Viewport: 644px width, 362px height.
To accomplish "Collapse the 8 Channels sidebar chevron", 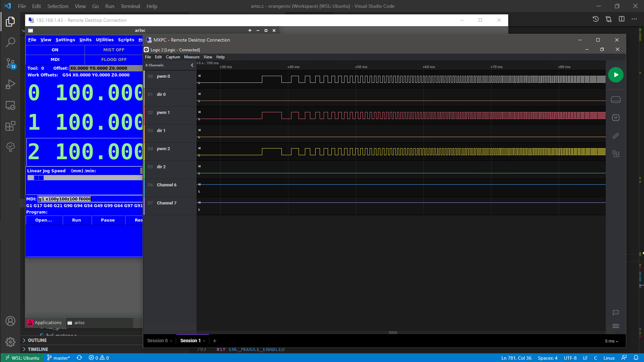I will [x=192, y=65].
